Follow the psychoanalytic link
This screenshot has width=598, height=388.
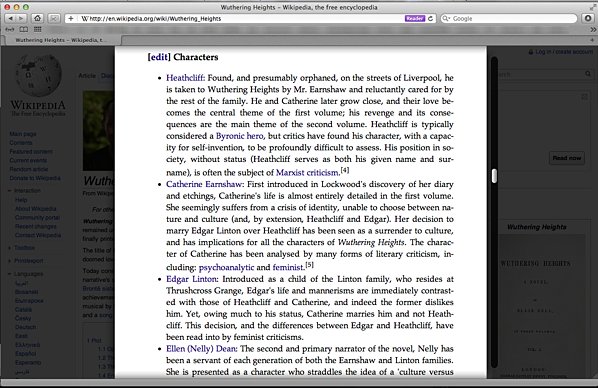227,267
